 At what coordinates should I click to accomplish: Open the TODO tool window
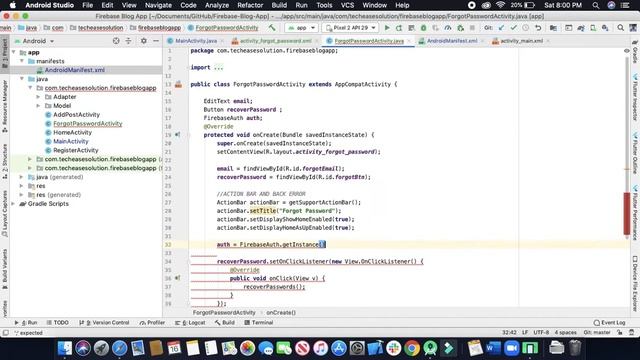click(58, 322)
